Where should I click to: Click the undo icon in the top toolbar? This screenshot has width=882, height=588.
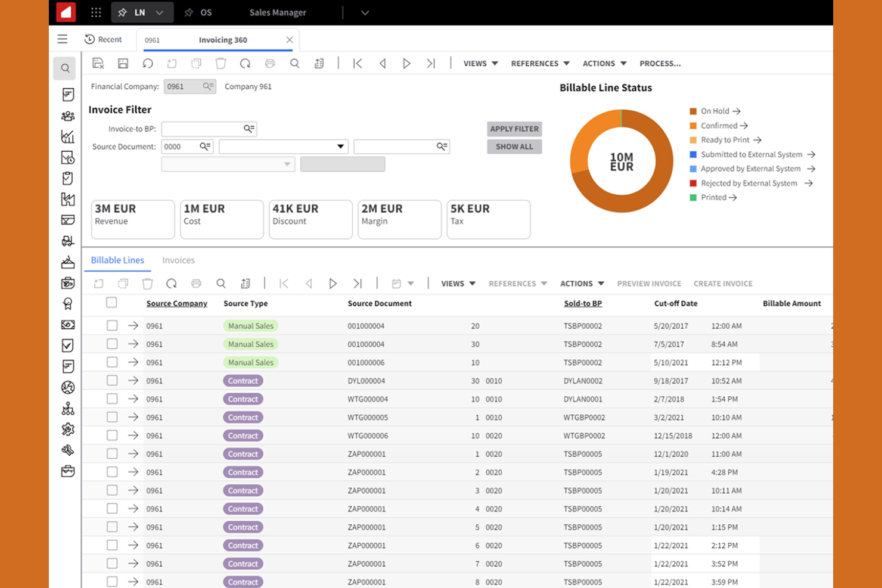[x=148, y=63]
